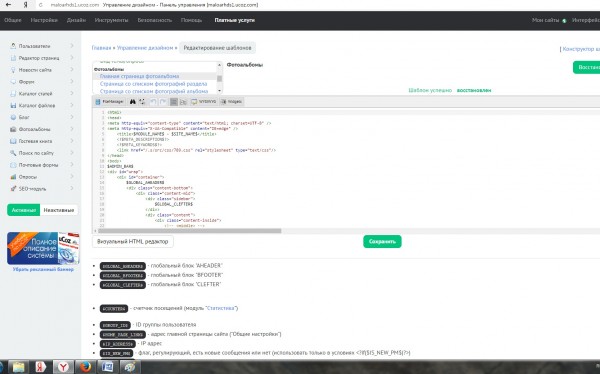The width and height of the screenshot is (600, 374).
Task: Click the Сохранить button
Action: point(382,242)
